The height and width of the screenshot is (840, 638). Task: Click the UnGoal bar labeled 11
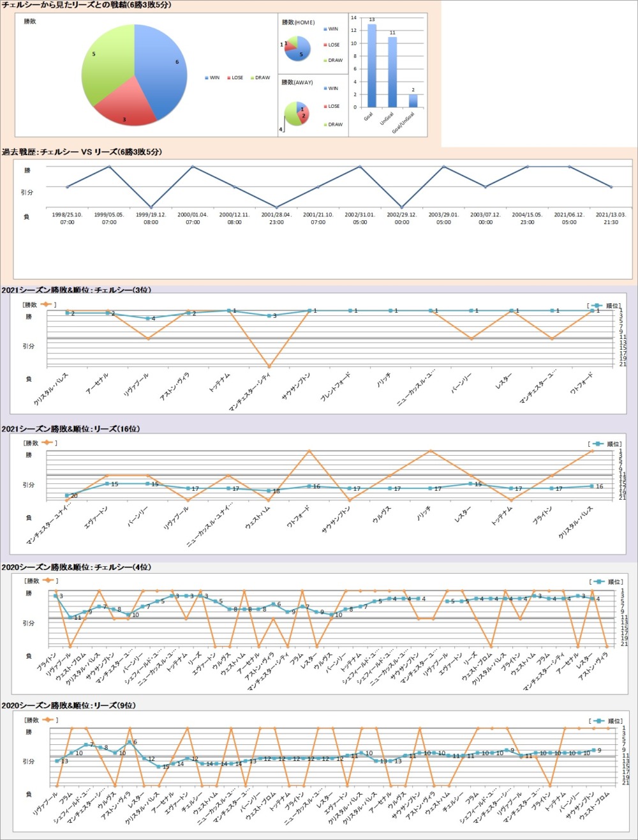click(392, 71)
